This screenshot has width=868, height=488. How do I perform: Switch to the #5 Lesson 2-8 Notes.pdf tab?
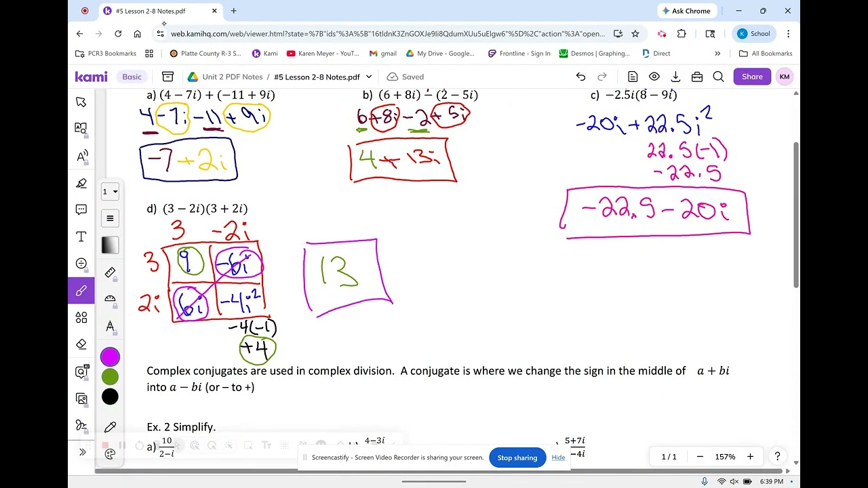(160, 11)
